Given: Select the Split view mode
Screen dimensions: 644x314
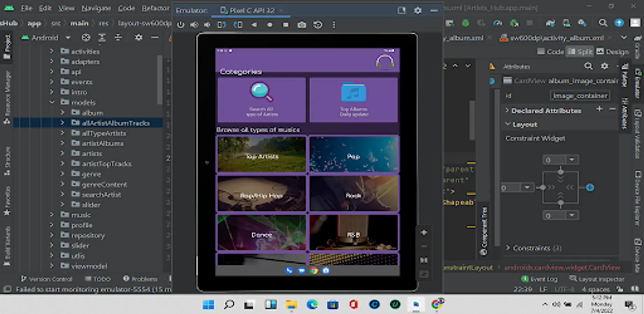Looking at the screenshot, I should coord(580,52).
